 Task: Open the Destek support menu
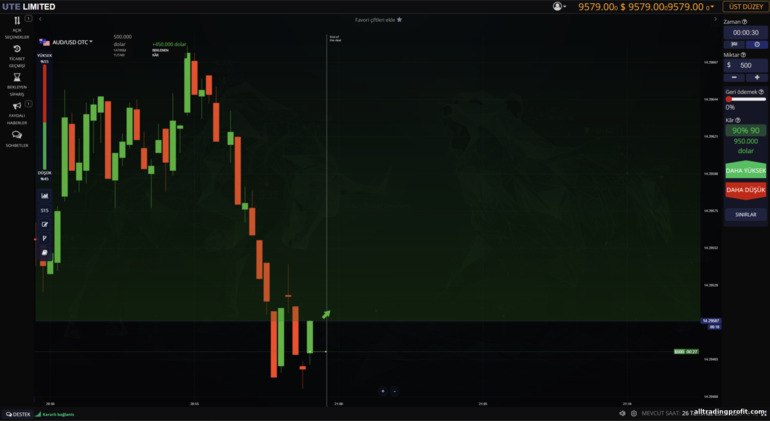(18, 414)
